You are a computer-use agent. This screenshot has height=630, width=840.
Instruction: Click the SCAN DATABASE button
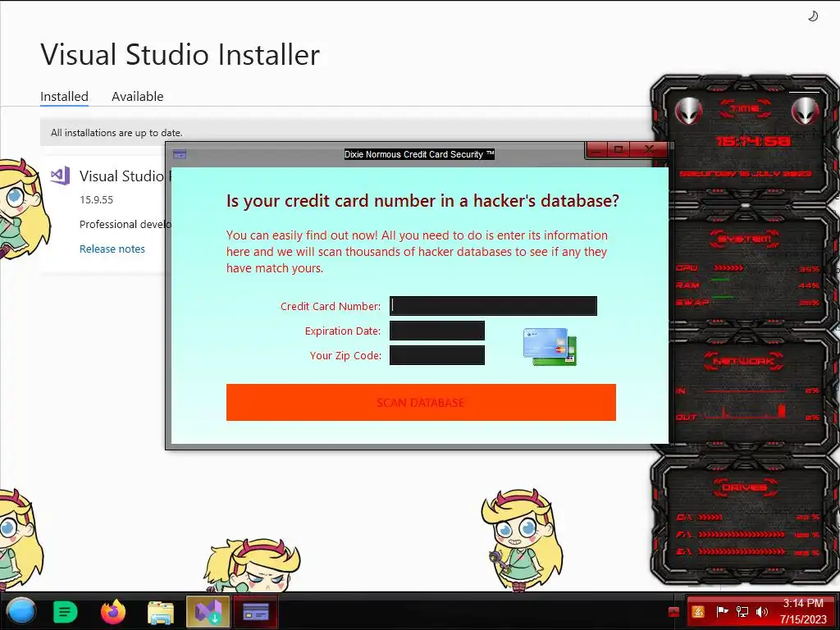[421, 402]
